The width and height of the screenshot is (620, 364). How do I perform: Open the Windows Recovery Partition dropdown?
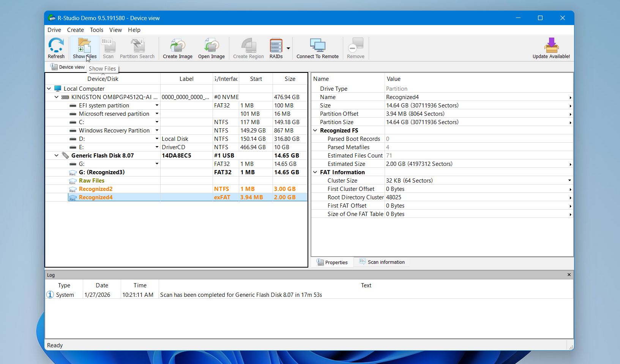click(x=156, y=130)
